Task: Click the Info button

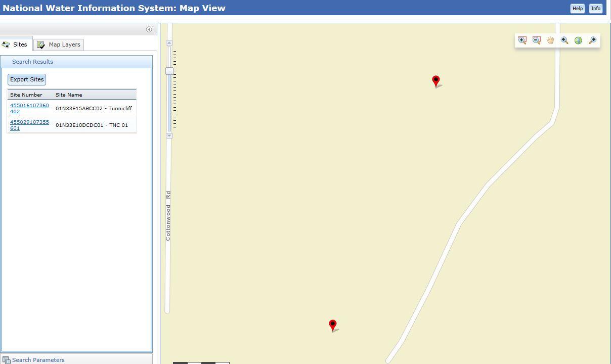Action: pos(596,8)
